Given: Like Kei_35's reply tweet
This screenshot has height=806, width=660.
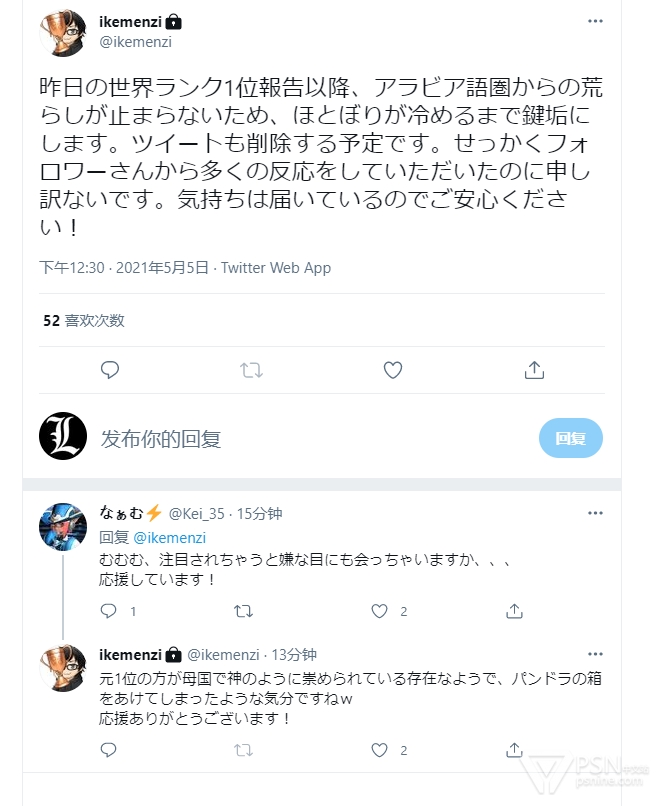Looking at the screenshot, I should point(379,610).
